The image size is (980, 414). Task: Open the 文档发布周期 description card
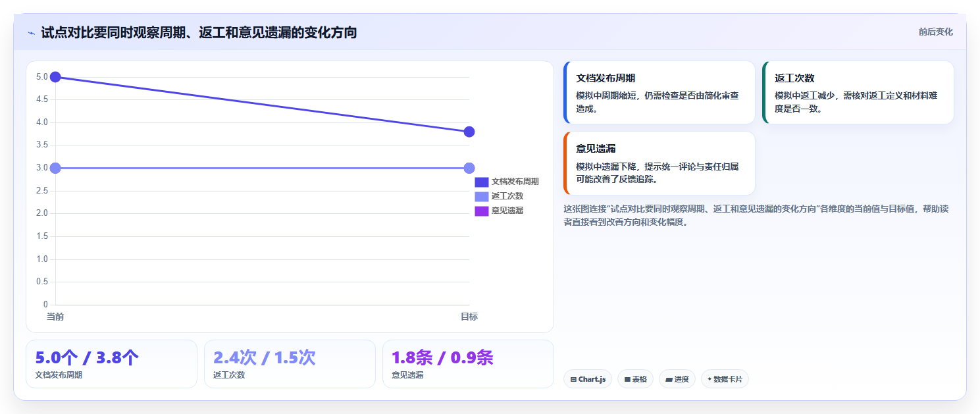[x=659, y=93]
